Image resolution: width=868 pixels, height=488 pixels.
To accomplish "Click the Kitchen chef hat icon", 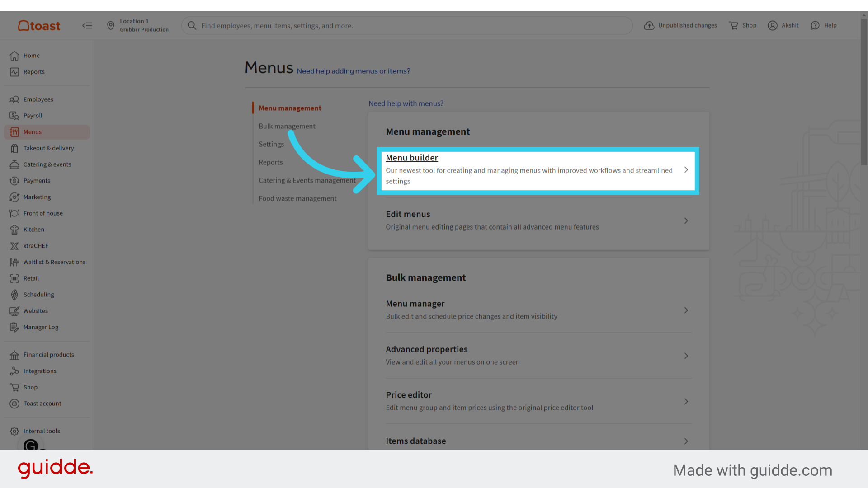I will (14, 230).
